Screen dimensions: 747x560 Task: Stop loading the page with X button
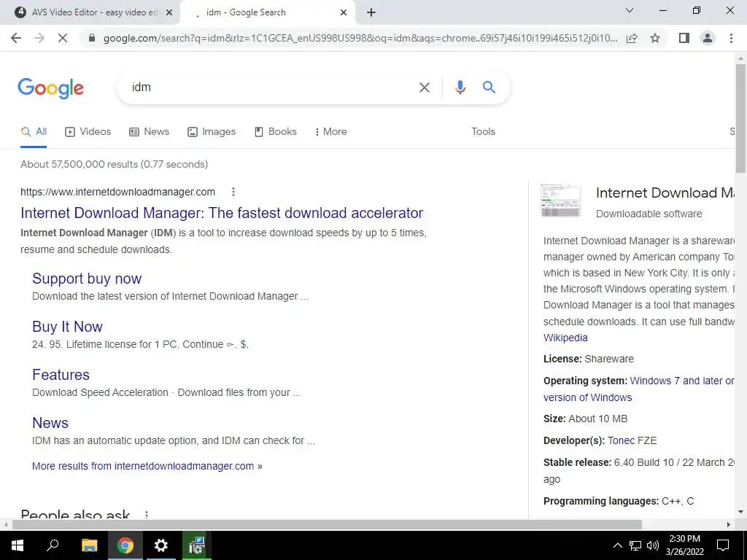tap(63, 38)
